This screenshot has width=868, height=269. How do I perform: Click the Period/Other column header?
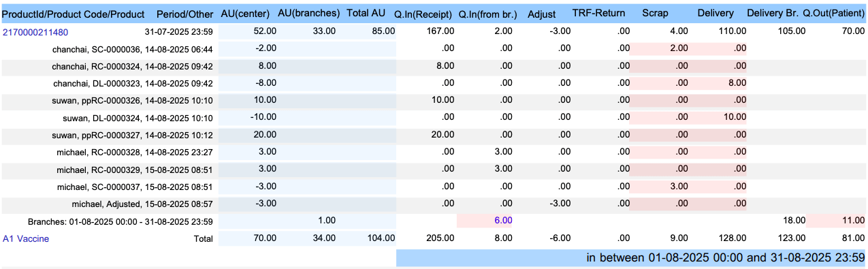[x=184, y=14]
